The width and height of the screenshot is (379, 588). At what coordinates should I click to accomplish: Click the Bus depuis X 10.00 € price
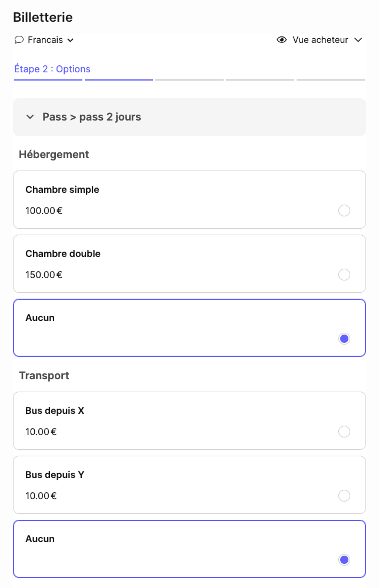[41, 432]
